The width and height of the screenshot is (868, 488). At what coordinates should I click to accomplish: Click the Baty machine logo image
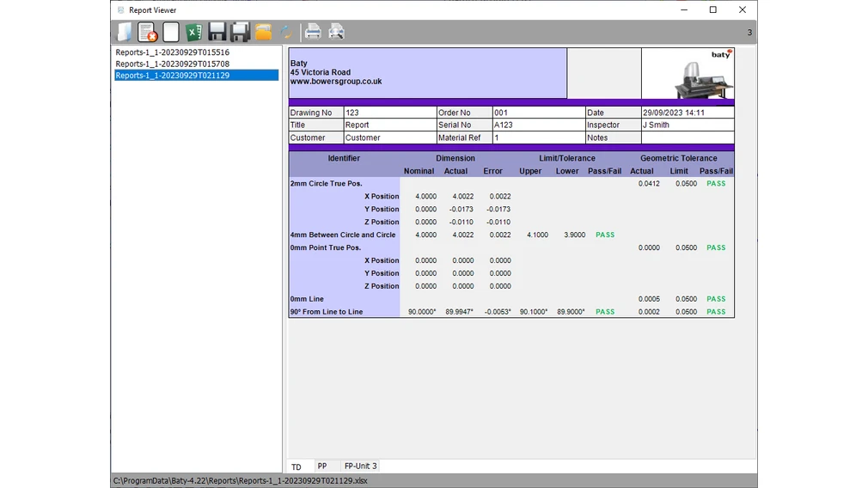[688, 74]
